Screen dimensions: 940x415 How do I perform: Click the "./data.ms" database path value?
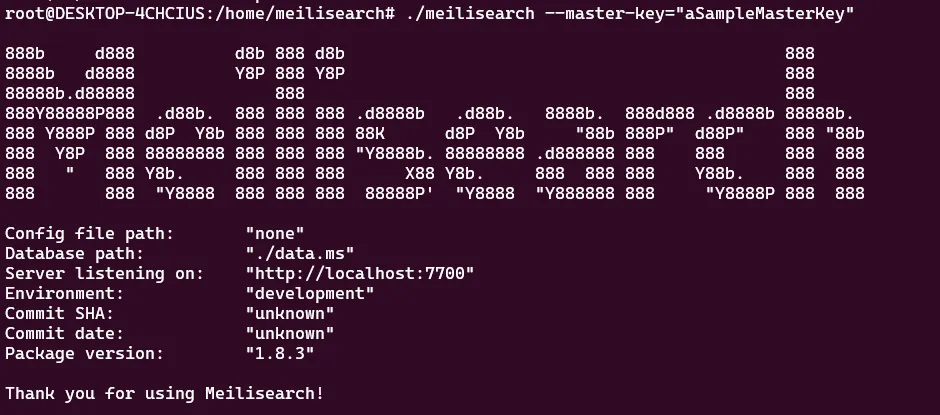tap(300, 253)
